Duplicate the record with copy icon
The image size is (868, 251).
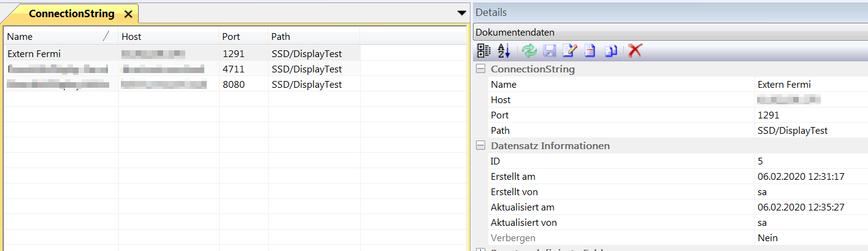(x=611, y=51)
